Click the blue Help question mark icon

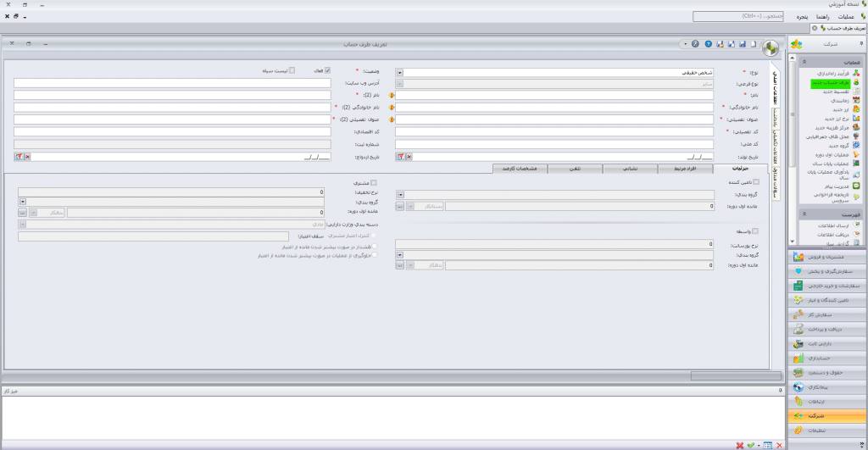click(x=708, y=44)
